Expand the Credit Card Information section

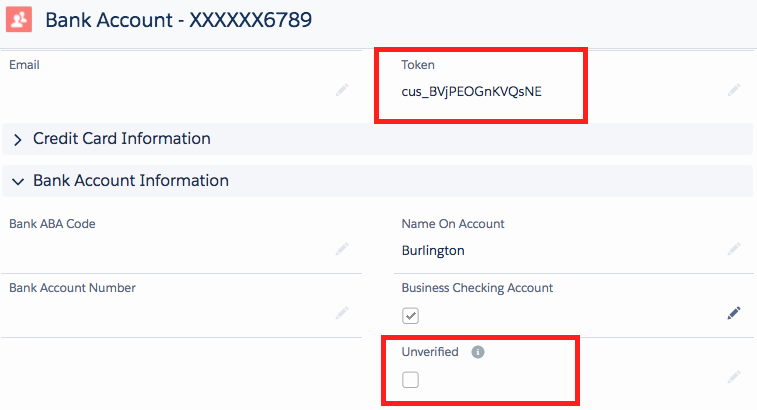click(121, 139)
